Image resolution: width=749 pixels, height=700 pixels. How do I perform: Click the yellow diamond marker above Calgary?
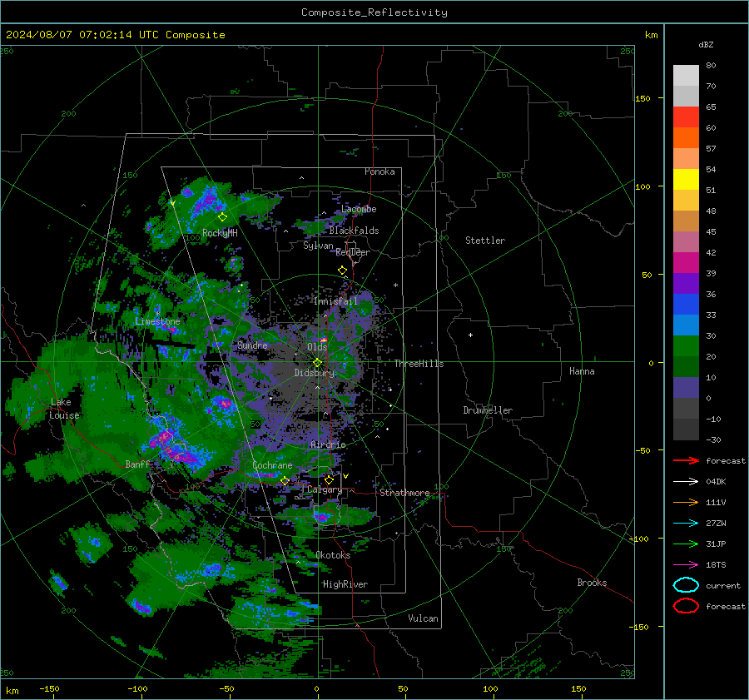click(329, 479)
